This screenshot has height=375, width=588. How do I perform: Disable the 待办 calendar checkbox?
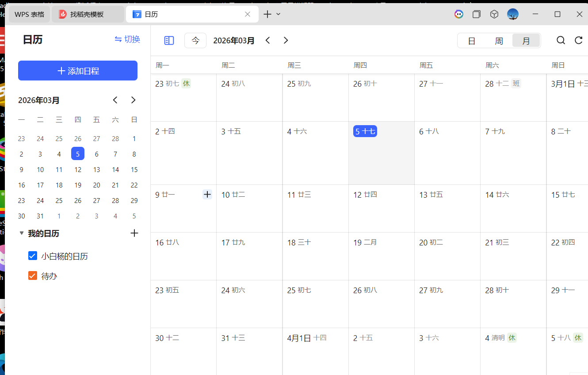point(32,276)
